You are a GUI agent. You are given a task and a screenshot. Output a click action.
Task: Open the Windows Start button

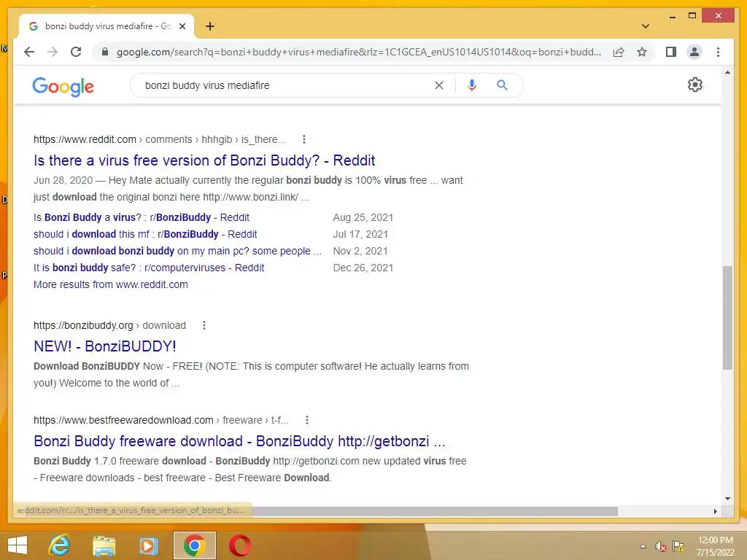[x=18, y=545]
